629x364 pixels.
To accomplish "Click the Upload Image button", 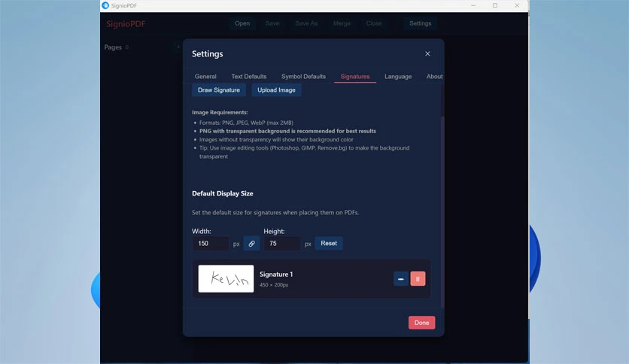I will [x=276, y=90].
